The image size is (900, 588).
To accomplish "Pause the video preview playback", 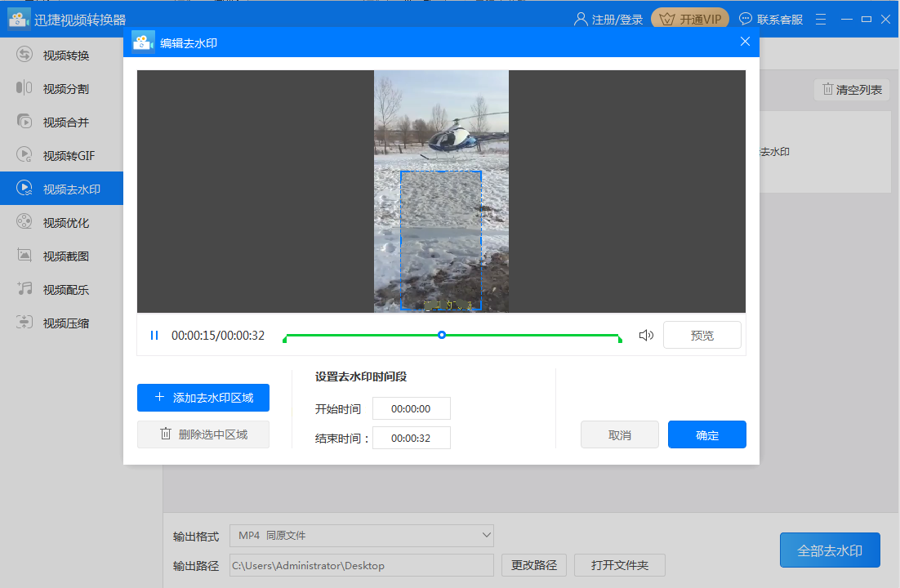I will (x=154, y=335).
